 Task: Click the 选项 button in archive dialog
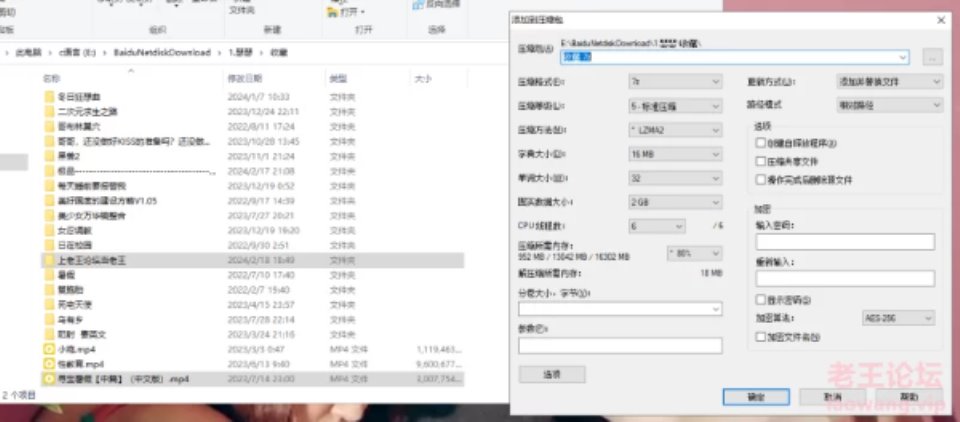pyautogui.click(x=552, y=374)
